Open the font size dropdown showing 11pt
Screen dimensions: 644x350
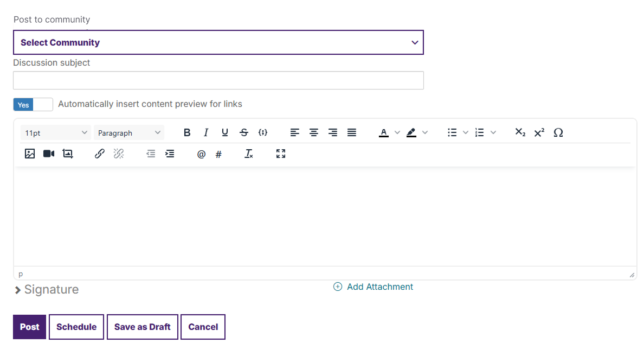click(x=55, y=132)
